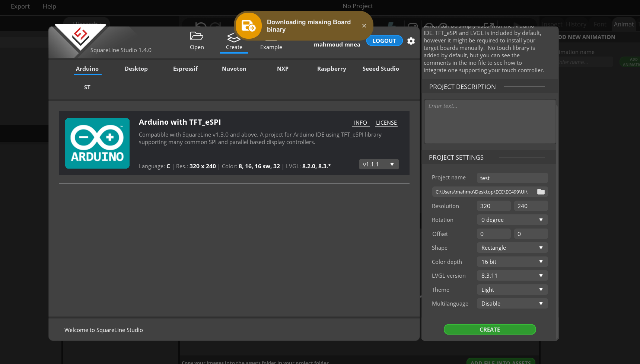
Task: Open the LVGL version 8.3.11 dropdown
Action: click(512, 276)
